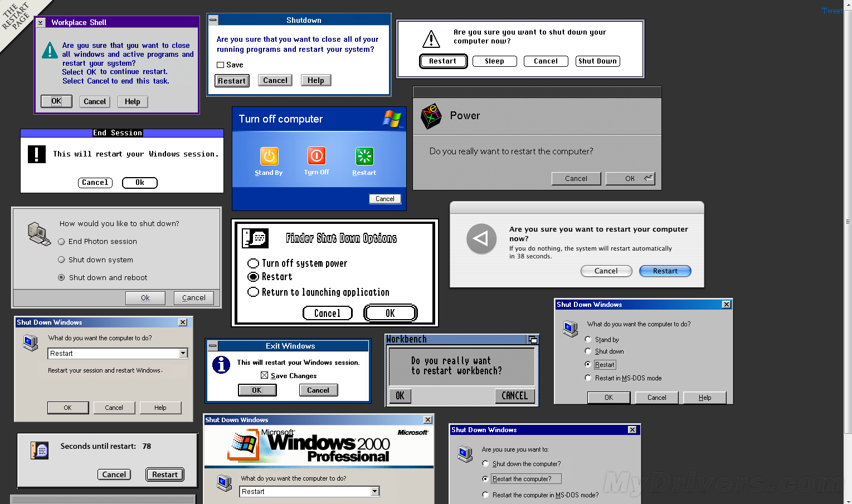The height and width of the screenshot is (504, 852).
Task: Click the page vertical scrollbar
Action: (x=848, y=223)
